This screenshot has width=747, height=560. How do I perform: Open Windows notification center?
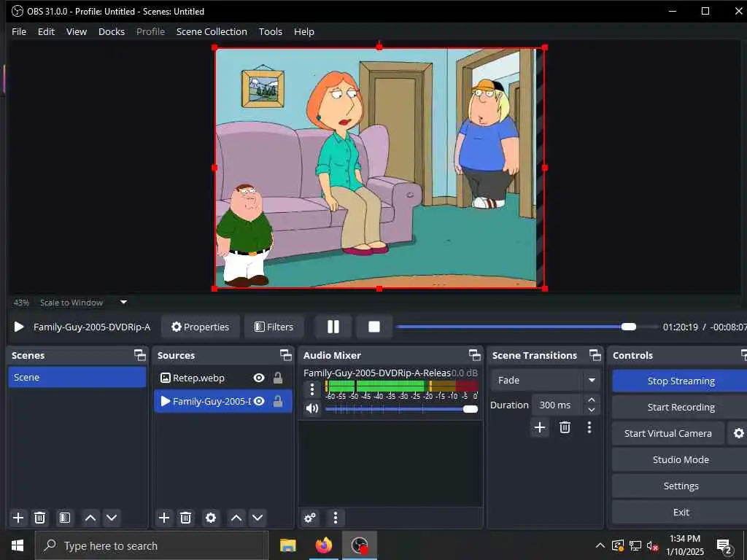click(x=724, y=545)
